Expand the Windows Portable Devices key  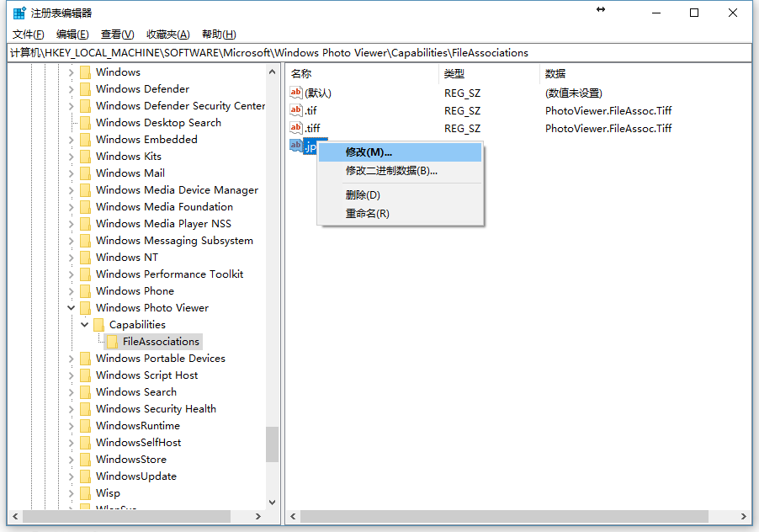(x=72, y=359)
